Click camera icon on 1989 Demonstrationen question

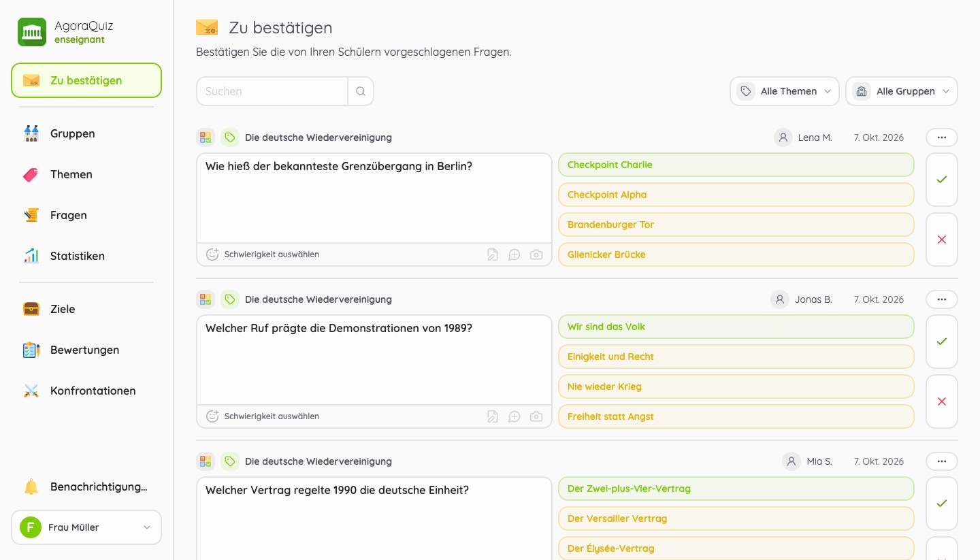[x=536, y=416]
